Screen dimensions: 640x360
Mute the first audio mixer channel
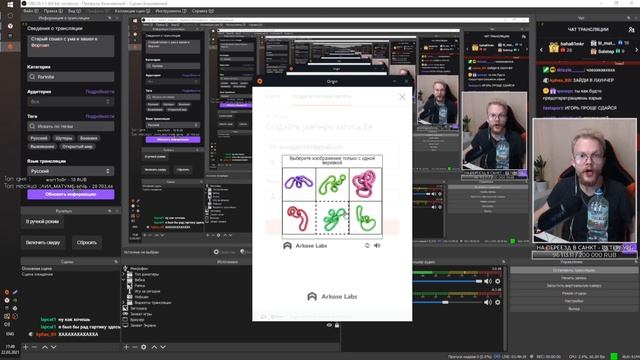click(488, 281)
